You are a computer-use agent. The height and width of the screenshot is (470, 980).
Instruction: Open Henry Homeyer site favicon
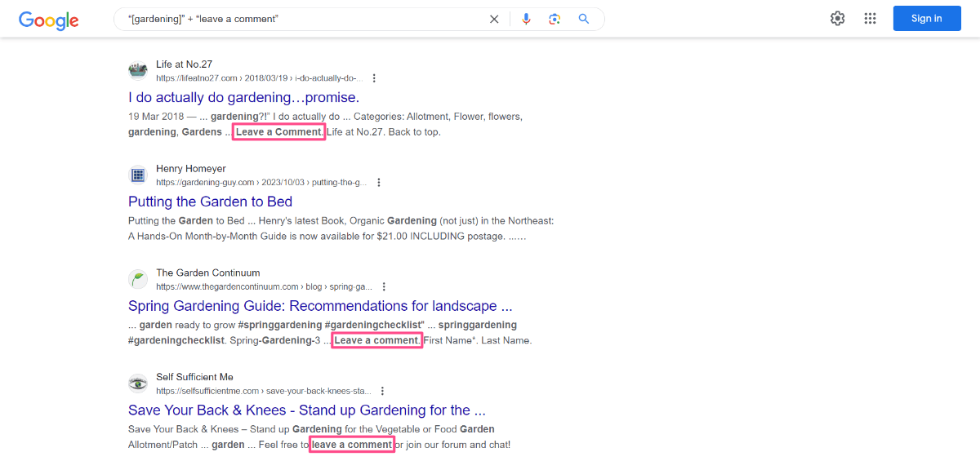click(138, 175)
